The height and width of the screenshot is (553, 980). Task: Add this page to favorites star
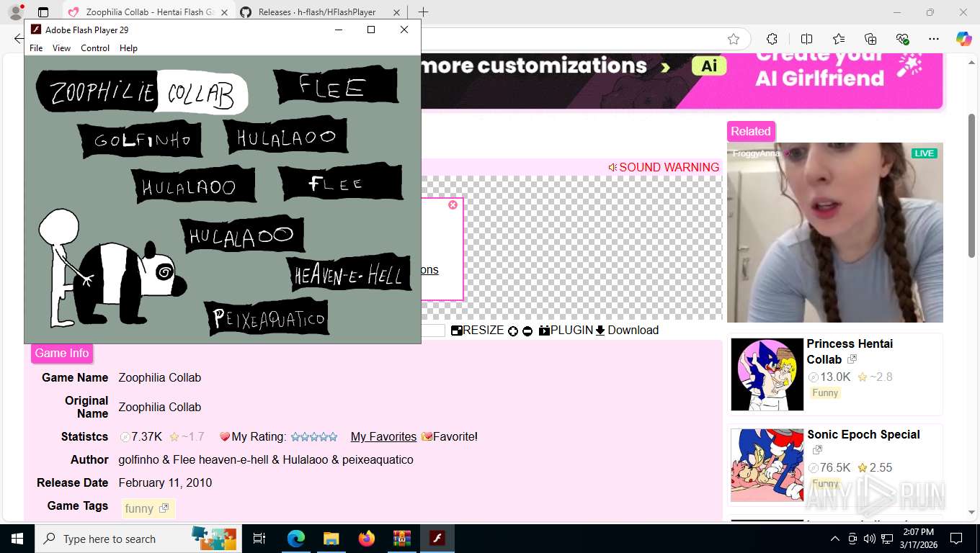tap(734, 39)
